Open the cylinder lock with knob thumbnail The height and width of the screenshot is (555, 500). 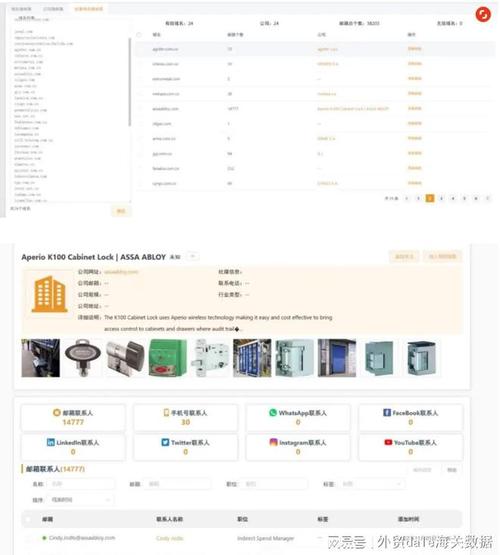125,357
